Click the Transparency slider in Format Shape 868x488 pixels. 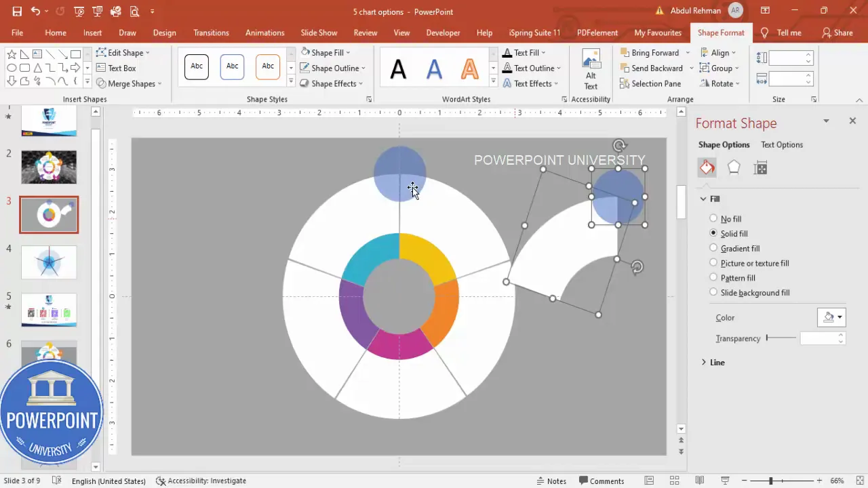coord(781,338)
